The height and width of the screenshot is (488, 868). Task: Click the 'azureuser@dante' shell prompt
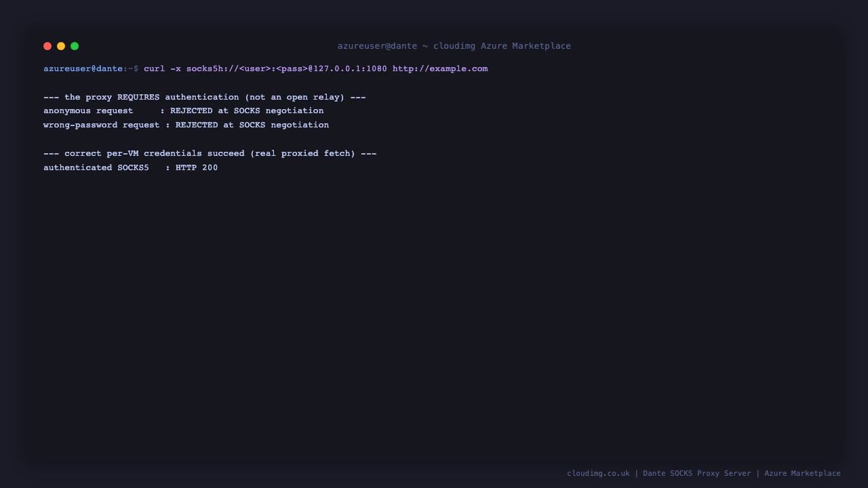pos(83,68)
